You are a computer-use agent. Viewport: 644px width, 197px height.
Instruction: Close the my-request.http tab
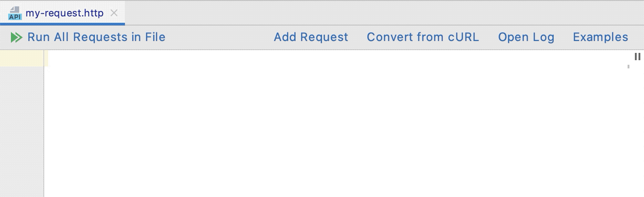(x=114, y=13)
